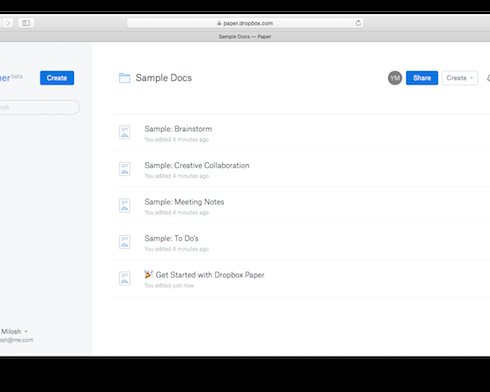Focus the sidebar search field

[39, 107]
